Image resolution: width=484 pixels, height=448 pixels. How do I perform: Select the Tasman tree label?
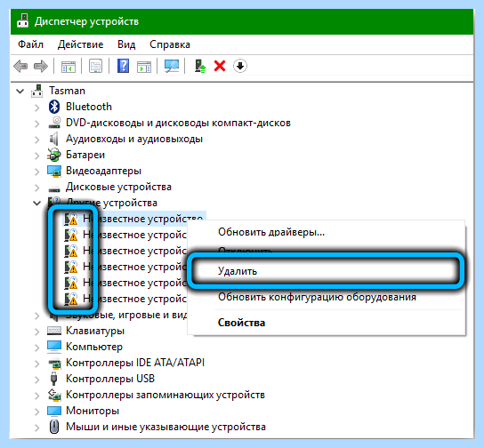67,91
